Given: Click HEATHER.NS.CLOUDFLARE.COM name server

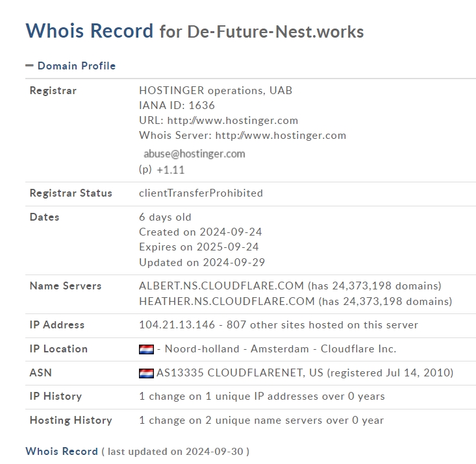Looking at the screenshot, I should tap(227, 301).
